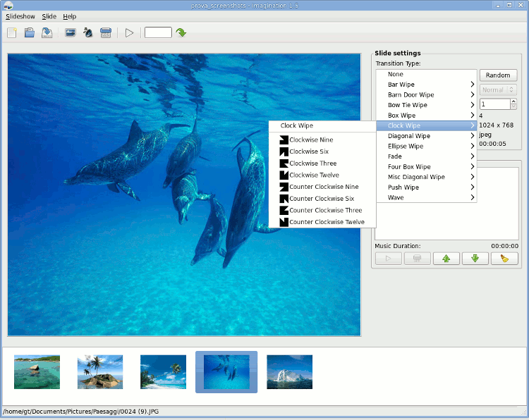Viewport: 529px width, 420px height.
Task: Start slideshow preview with play icon
Action: tap(129, 32)
